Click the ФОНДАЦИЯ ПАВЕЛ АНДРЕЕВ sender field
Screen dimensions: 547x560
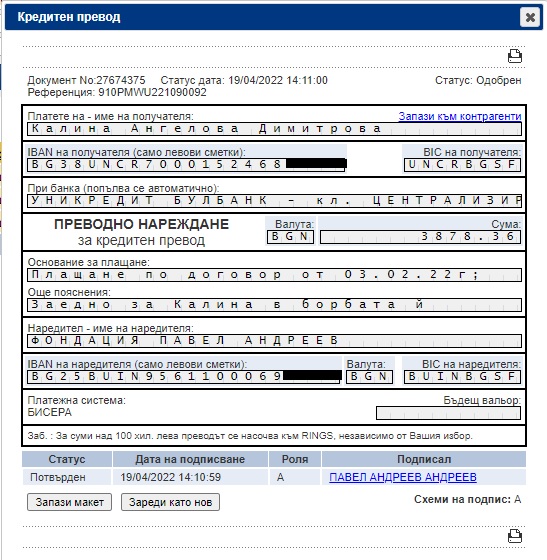coord(274,341)
